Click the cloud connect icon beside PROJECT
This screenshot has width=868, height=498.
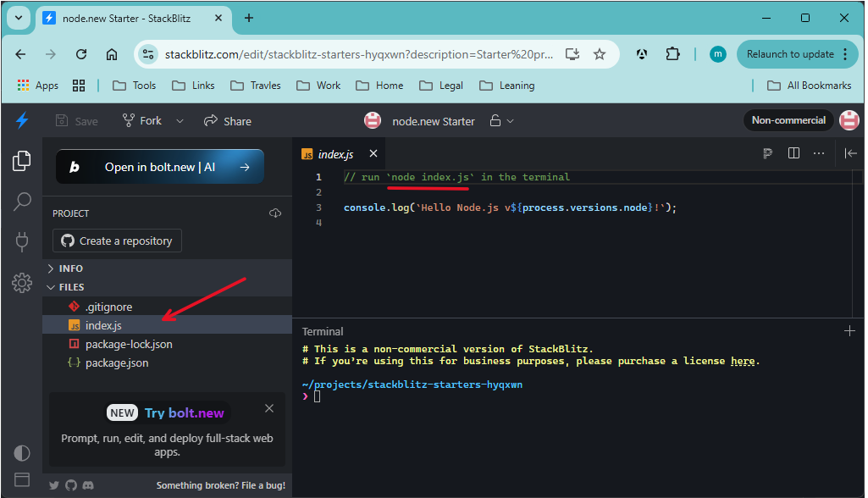[x=275, y=213]
